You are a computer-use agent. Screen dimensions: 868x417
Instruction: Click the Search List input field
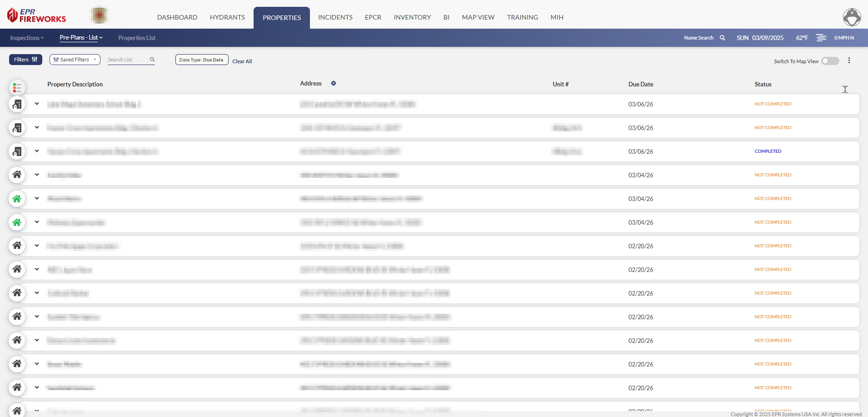pyautogui.click(x=127, y=60)
